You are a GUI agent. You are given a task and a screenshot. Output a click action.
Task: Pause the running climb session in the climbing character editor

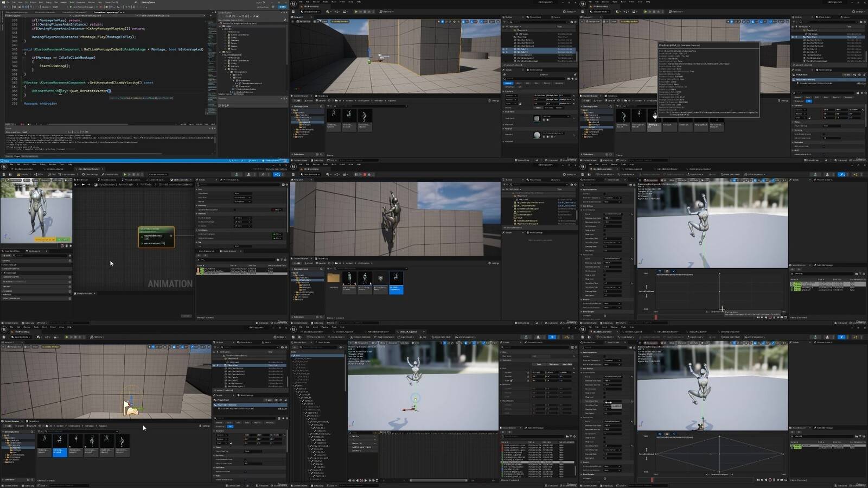356,174
